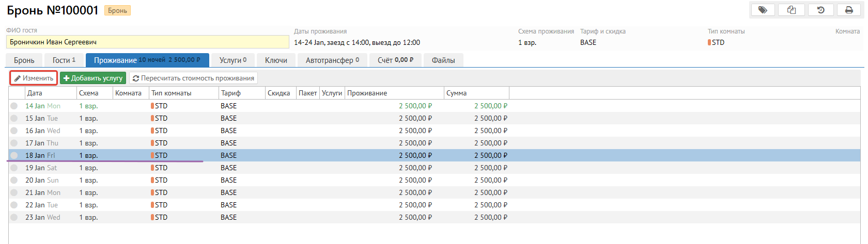
Task: Select the round marker for 14 Jan
Action: coord(14,106)
